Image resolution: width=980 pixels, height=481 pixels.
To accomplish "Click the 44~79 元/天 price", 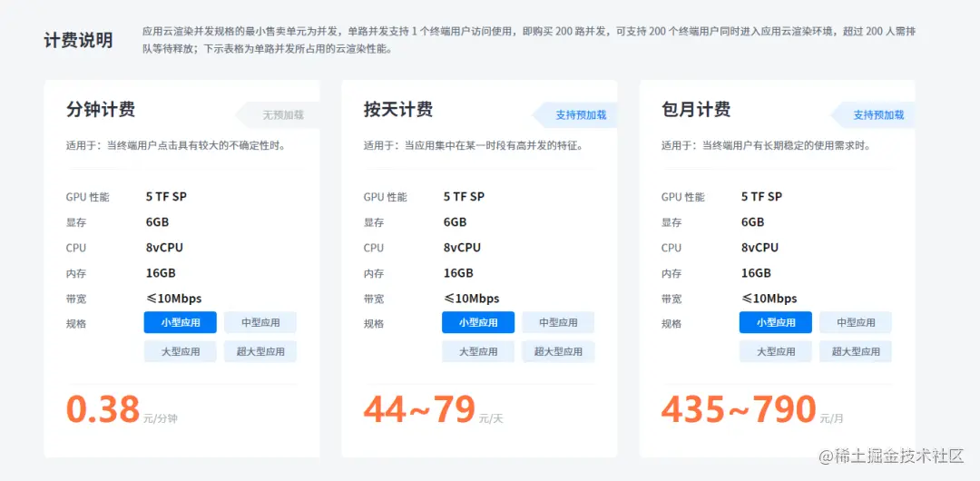I will pyautogui.click(x=433, y=410).
